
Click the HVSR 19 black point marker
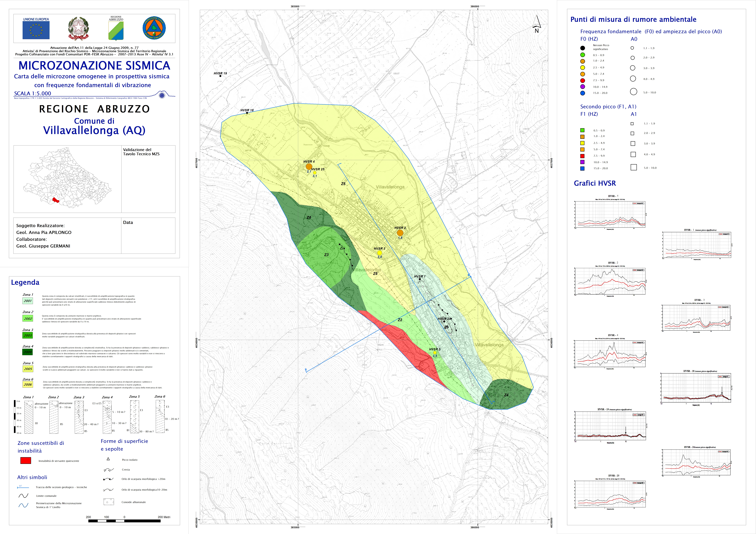coord(220,76)
